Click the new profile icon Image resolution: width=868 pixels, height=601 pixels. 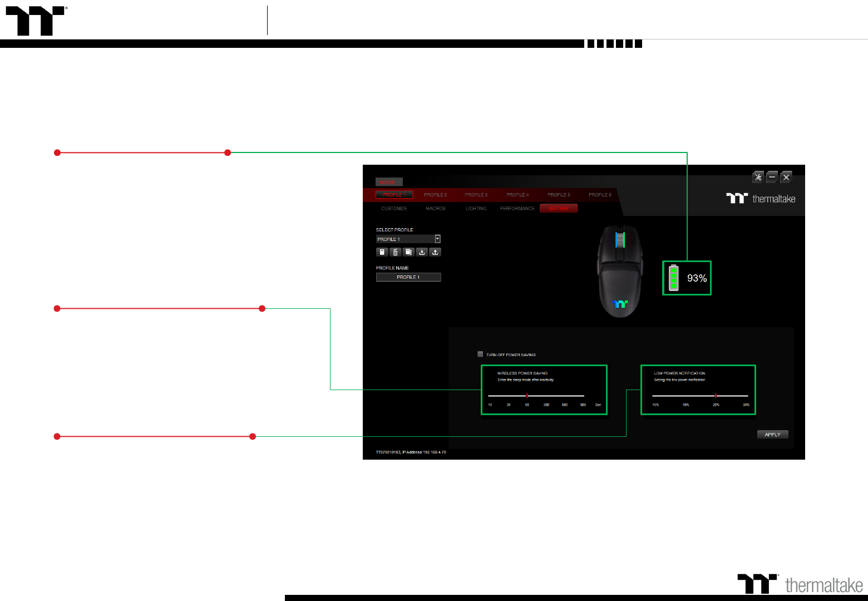click(382, 252)
